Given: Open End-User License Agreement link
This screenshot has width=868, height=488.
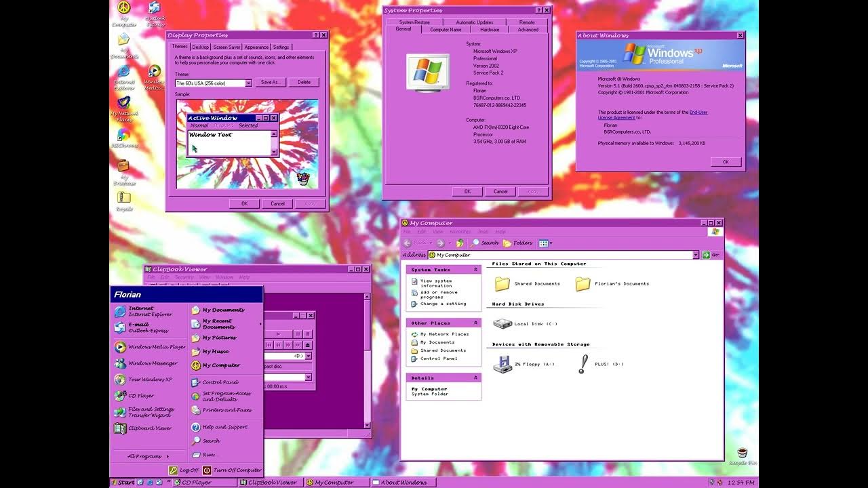Looking at the screenshot, I should click(x=652, y=115).
